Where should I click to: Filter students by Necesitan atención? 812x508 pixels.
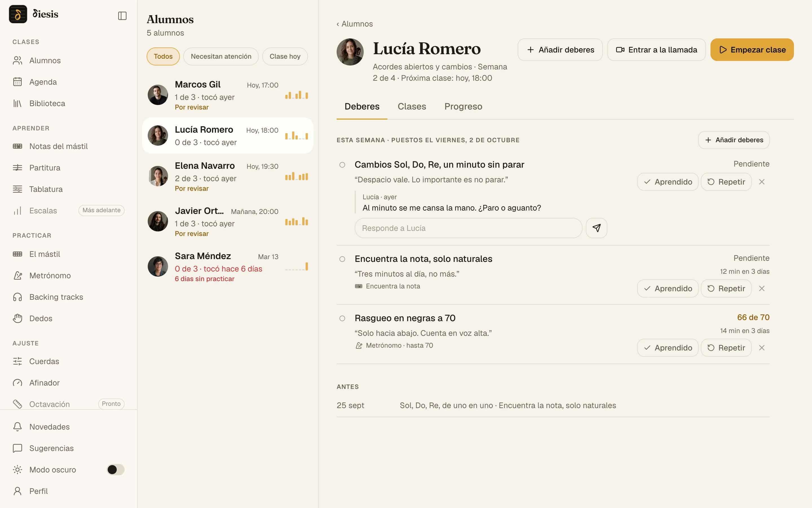click(x=221, y=56)
